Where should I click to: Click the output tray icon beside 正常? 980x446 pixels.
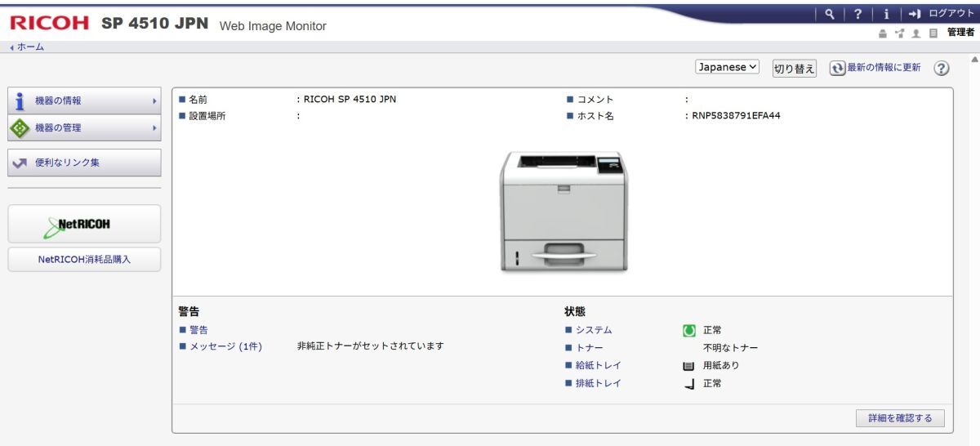688,383
